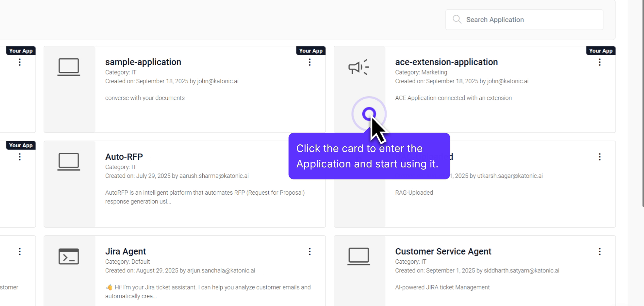
Task: Open the three-dot menu for sample-application
Action: (310, 62)
